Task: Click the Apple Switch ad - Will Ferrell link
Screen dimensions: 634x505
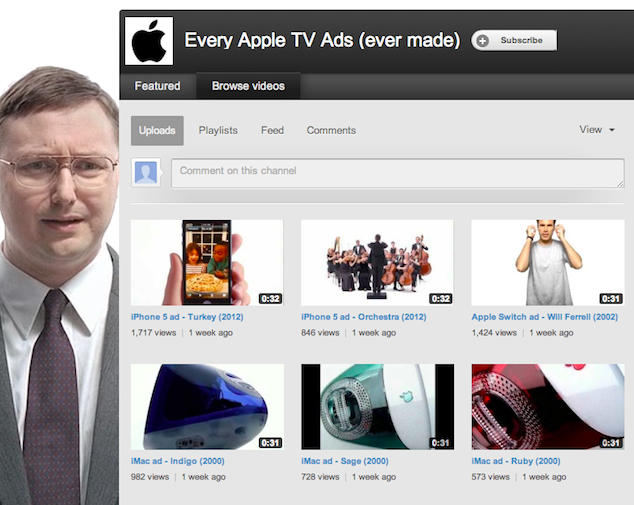Action: point(545,317)
